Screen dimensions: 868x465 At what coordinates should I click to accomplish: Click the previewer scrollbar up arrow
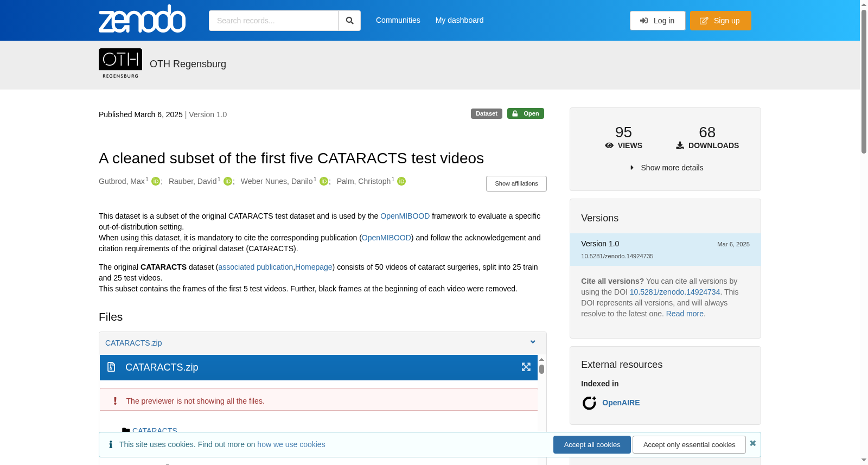(541, 360)
